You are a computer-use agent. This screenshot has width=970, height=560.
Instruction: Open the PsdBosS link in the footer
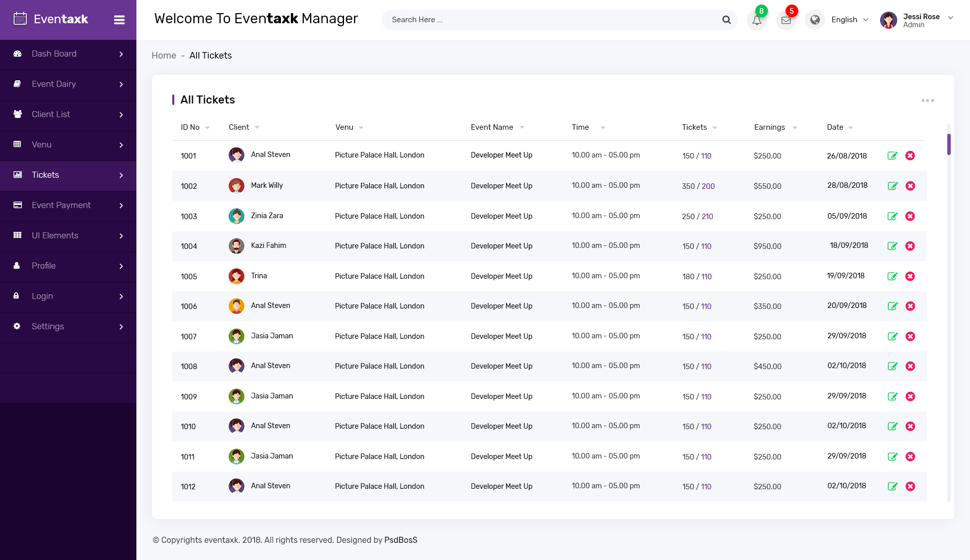pyautogui.click(x=401, y=540)
